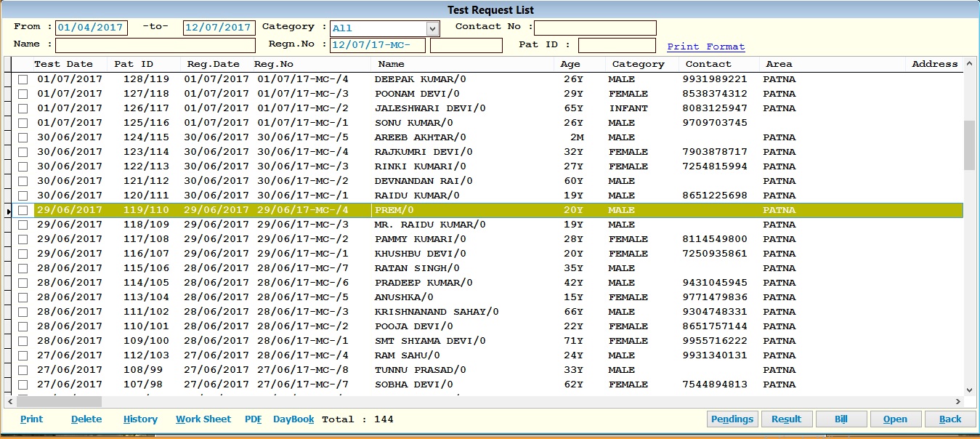Open the History view

click(139, 419)
